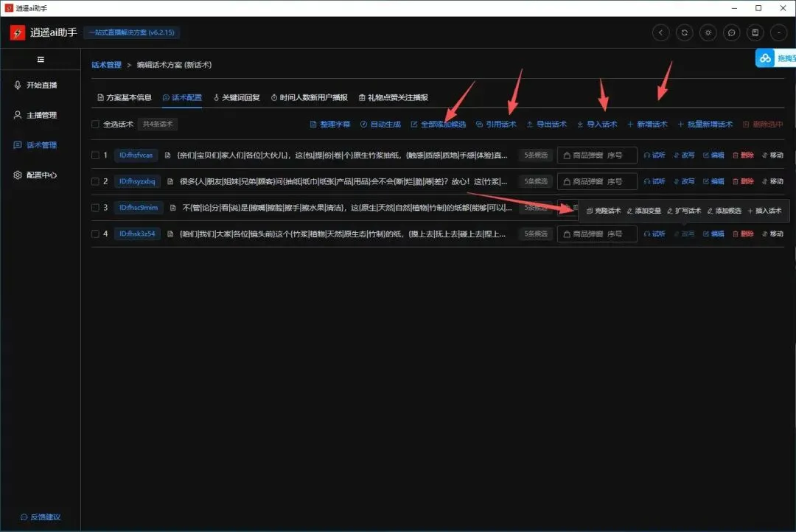Screen dimensions: 796x532
Task: Check the checkbox for script row 3
Action: point(95,208)
